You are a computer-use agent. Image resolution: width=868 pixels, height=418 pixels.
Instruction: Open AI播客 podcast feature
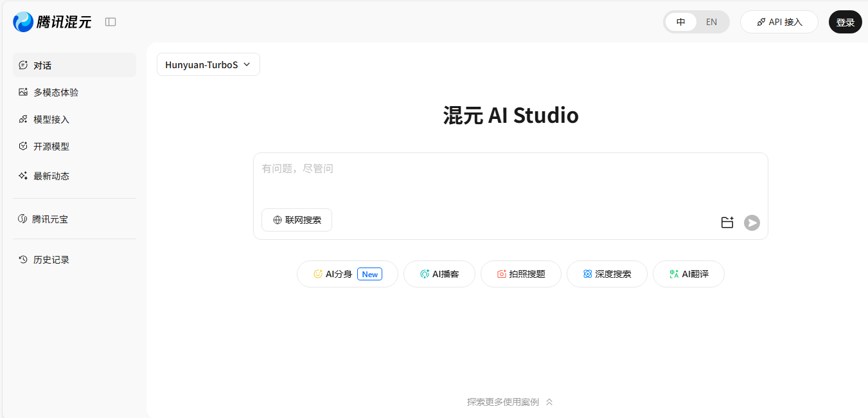[439, 274]
